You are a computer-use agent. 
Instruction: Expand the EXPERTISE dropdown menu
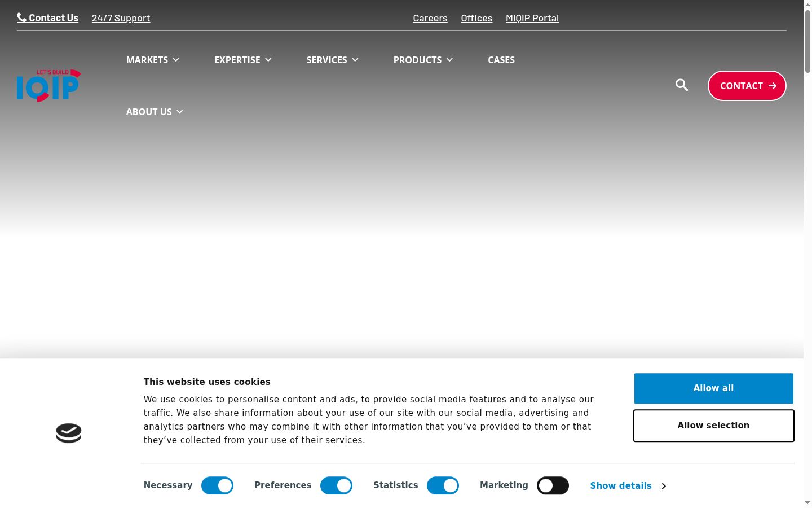tap(243, 60)
